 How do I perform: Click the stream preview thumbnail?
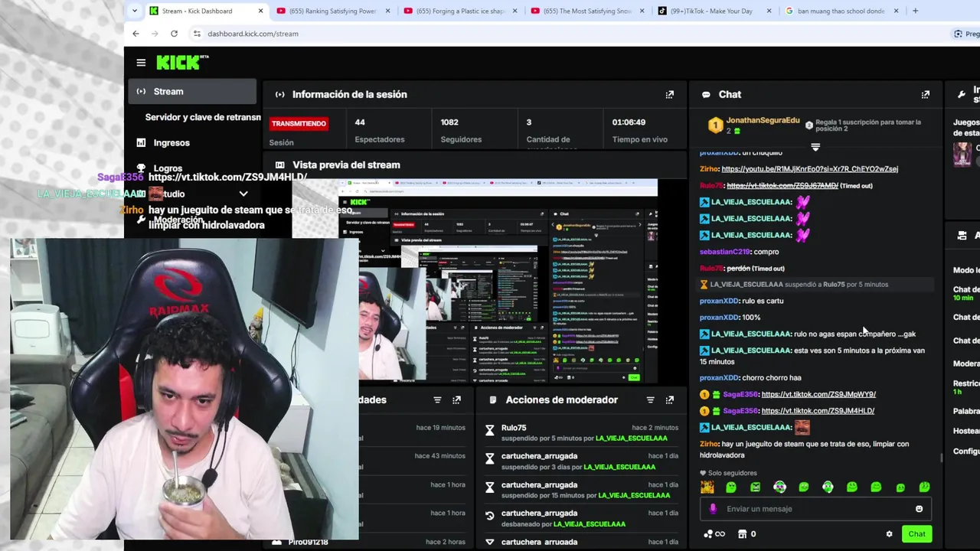[x=475, y=281]
